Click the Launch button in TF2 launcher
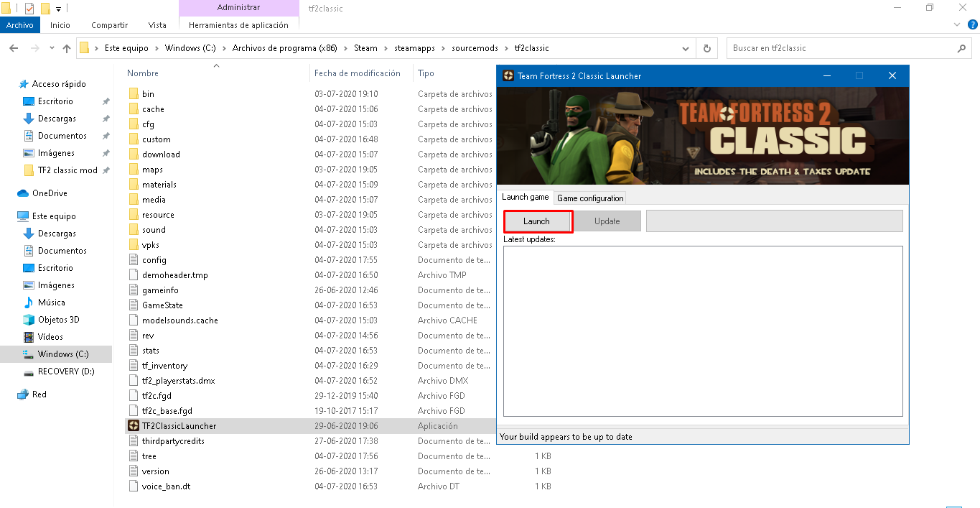This screenshot has width=980, height=508. point(536,221)
